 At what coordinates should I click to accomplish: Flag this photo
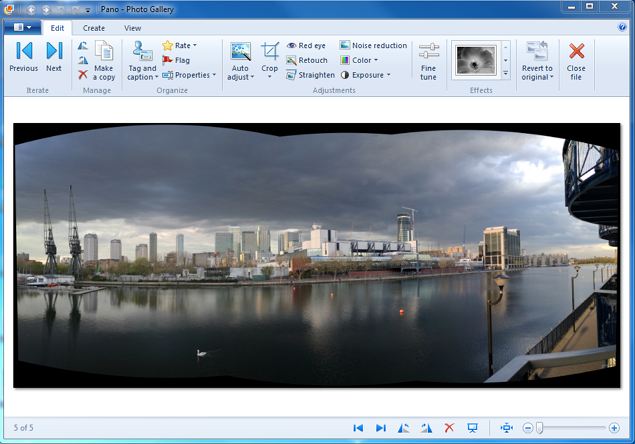176,60
